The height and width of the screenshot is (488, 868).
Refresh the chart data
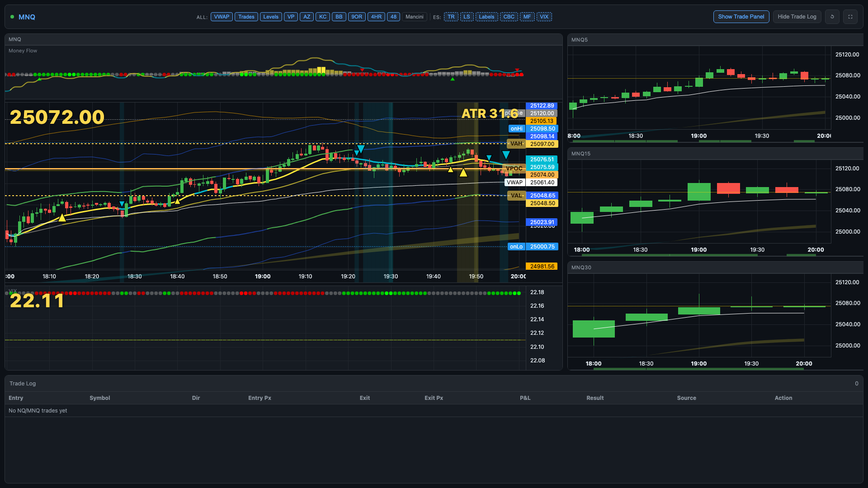pyautogui.click(x=832, y=17)
